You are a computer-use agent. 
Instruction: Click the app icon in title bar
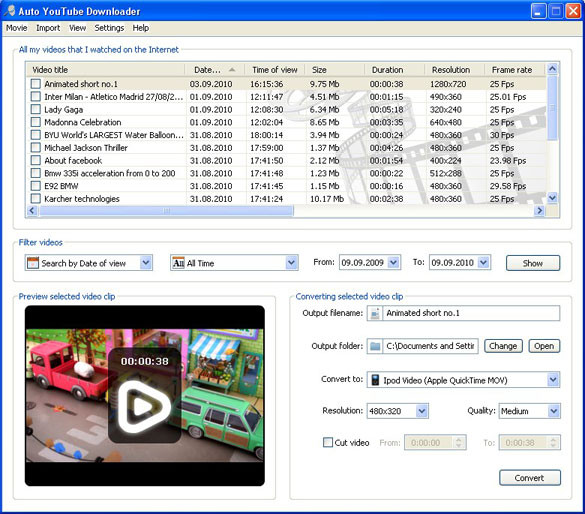tap(10, 11)
